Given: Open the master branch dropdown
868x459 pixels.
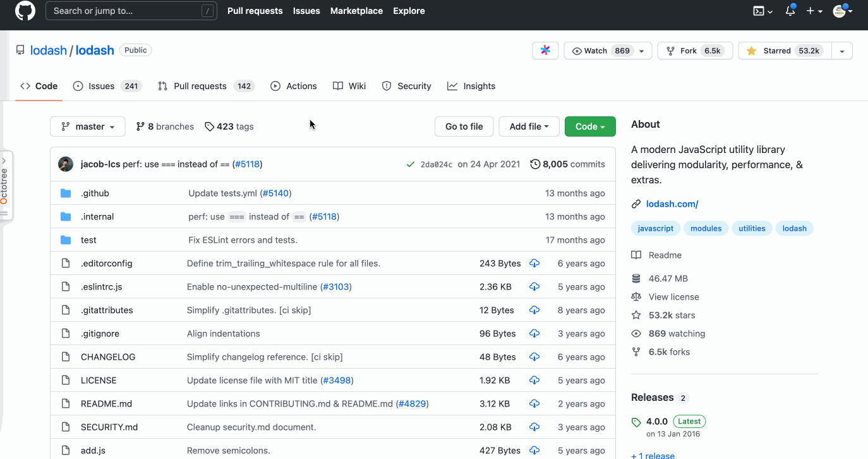Looking at the screenshot, I should click(88, 126).
